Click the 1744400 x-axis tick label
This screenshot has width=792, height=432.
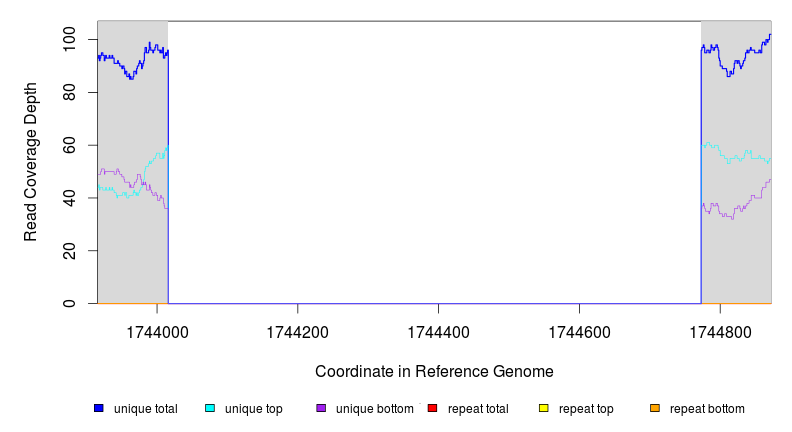[x=438, y=330]
